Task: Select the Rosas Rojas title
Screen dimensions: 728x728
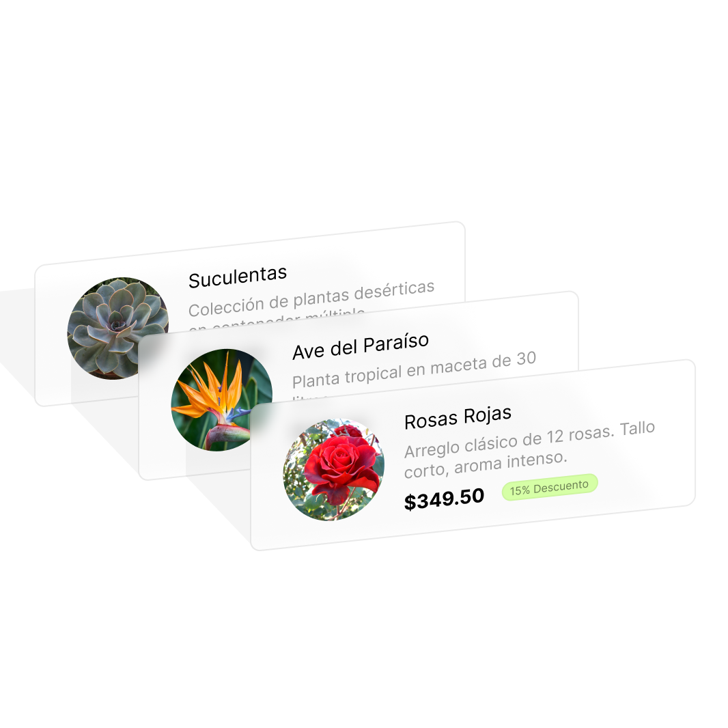Action: coord(458,417)
